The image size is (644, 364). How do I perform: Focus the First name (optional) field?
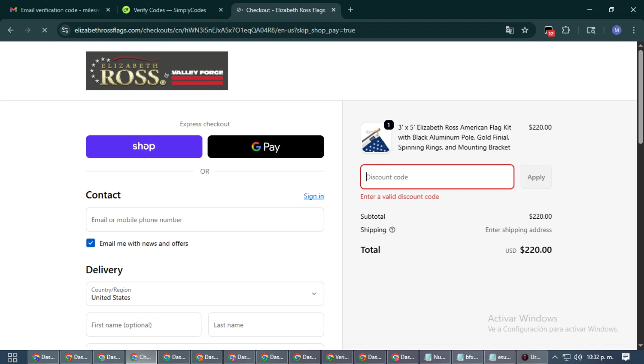pyautogui.click(x=143, y=325)
